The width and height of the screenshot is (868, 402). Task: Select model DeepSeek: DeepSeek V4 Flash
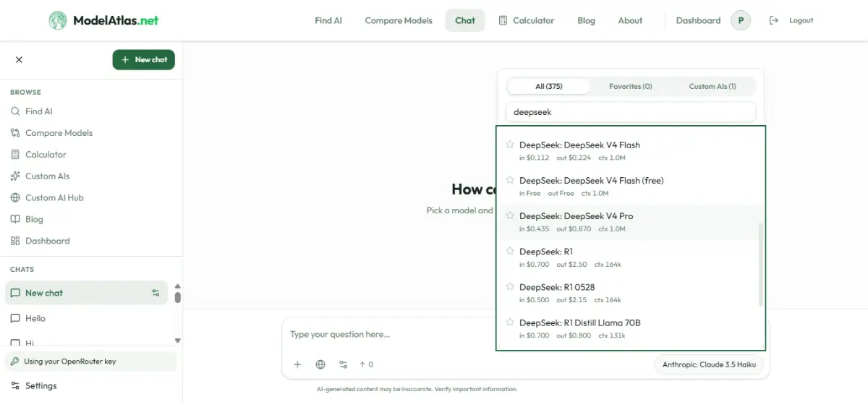[628, 150]
